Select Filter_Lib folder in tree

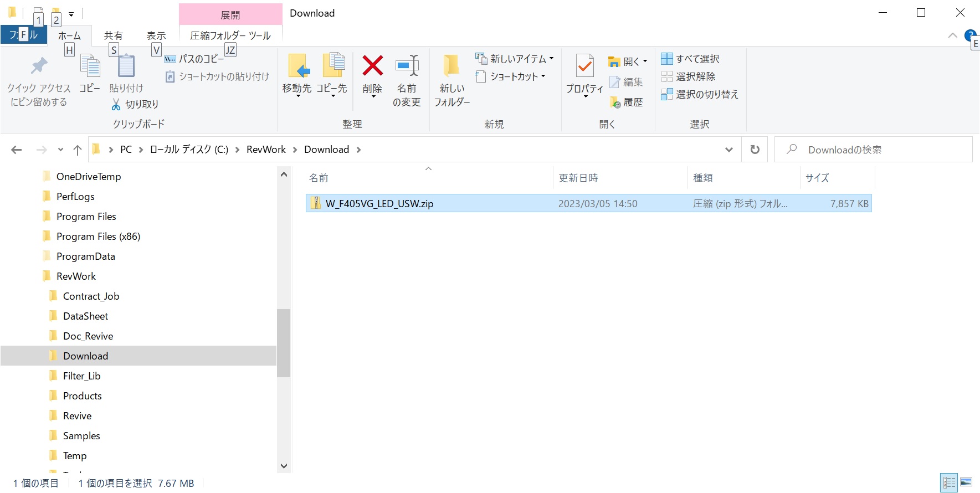(x=81, y=376)
